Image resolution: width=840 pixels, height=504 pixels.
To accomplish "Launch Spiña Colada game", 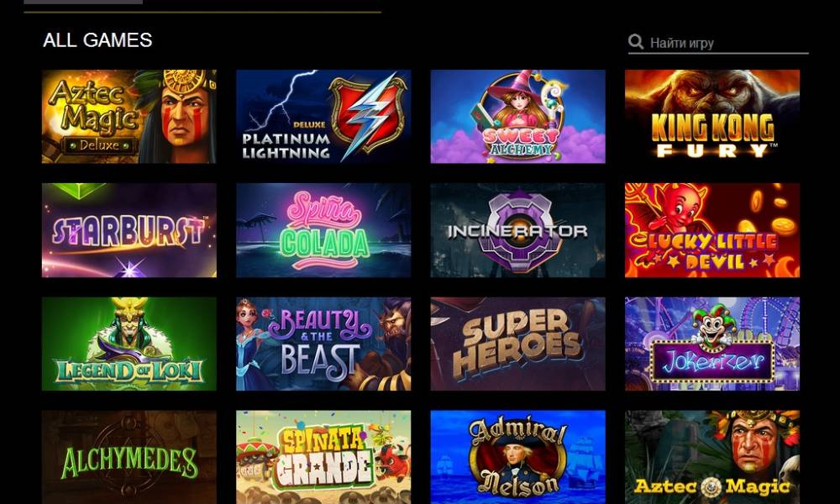I will tap(323, 230).
